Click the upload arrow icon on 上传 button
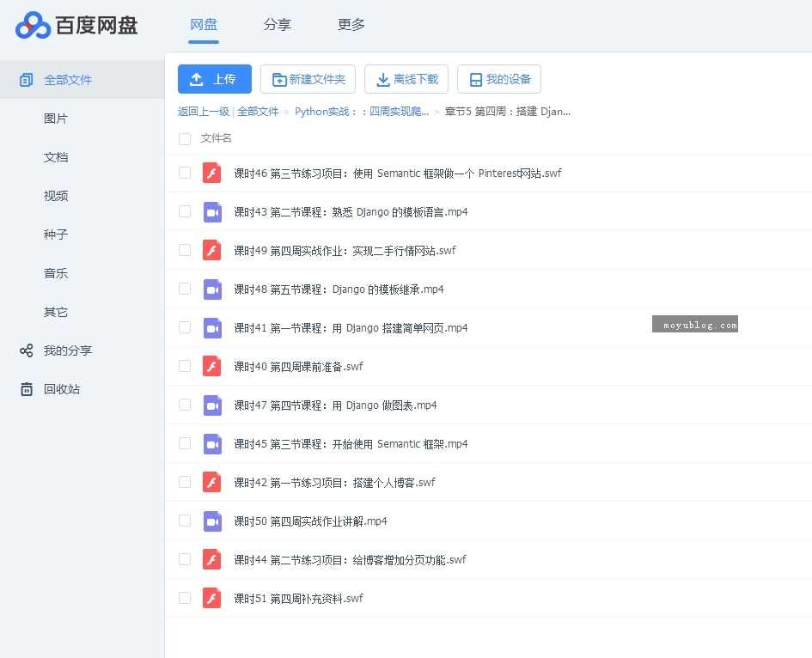 [197, 78]
